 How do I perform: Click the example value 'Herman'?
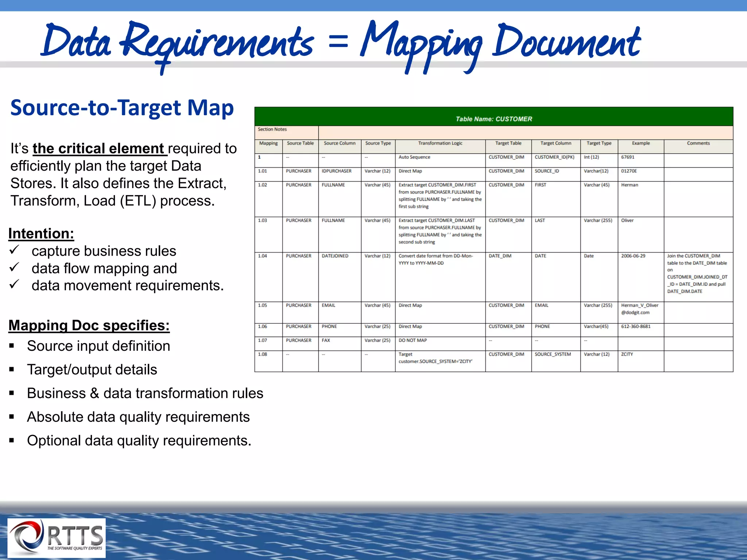(640, 199)
